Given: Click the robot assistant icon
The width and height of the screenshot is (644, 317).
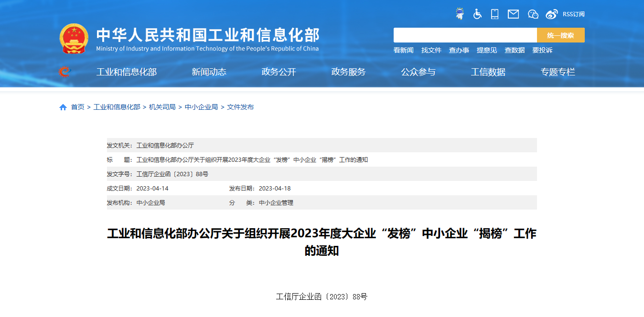Looking at the screenshot, I should click(x=460, y=14).
